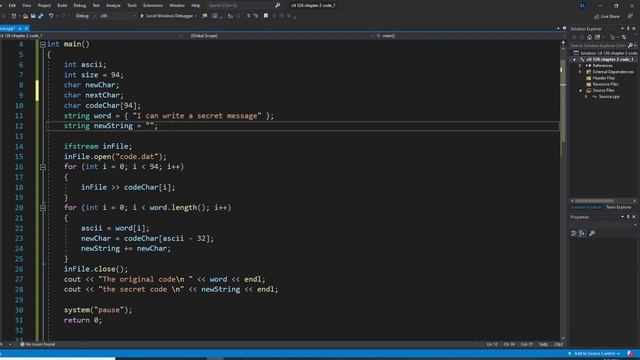This screenshot has height=360, width=640.
Task: Collapse the main() function outline
Action: point(43,44)
